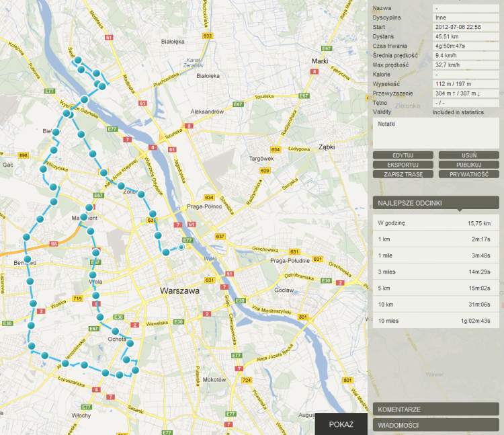
Task: Click the Czas trwania value 4g:50m:47s
Action: pyautogui.click(x=466, y=46)
